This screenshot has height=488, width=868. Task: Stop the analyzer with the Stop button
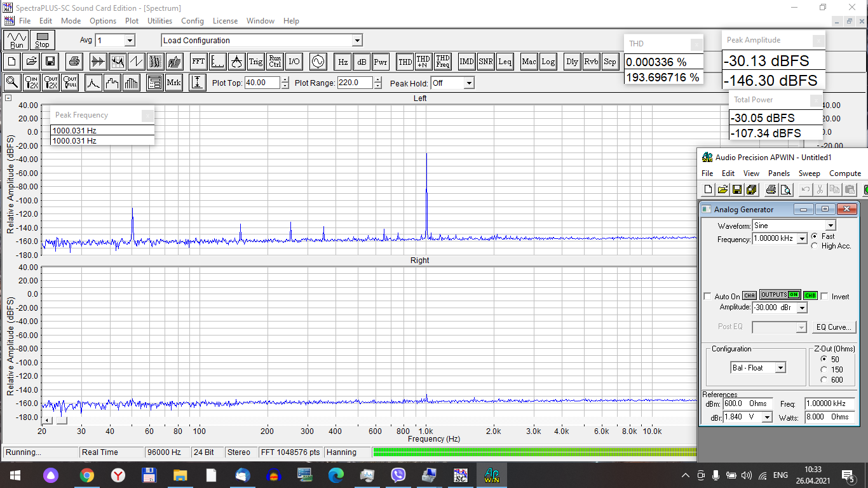click(x=42, y=40)
